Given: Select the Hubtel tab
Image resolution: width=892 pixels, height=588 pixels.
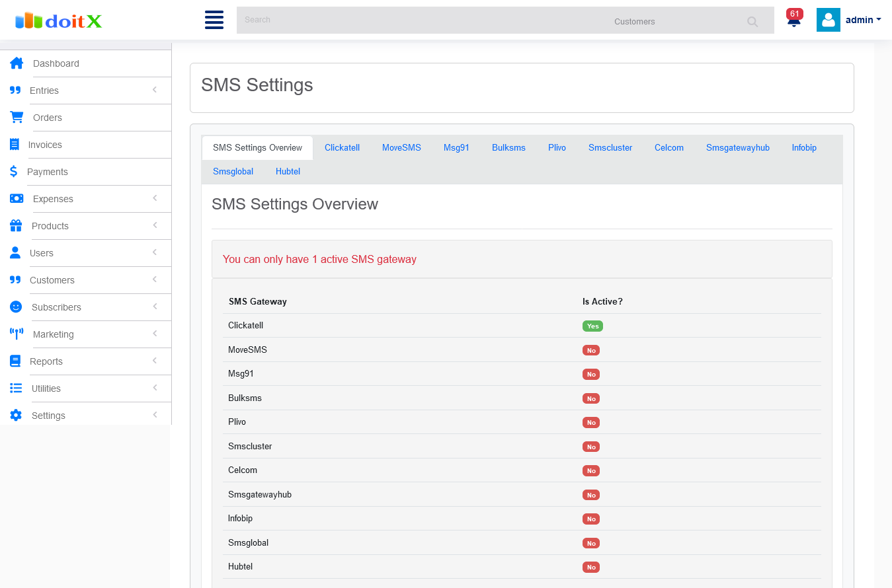Looking at the screenshot, I should click(288, 172).
